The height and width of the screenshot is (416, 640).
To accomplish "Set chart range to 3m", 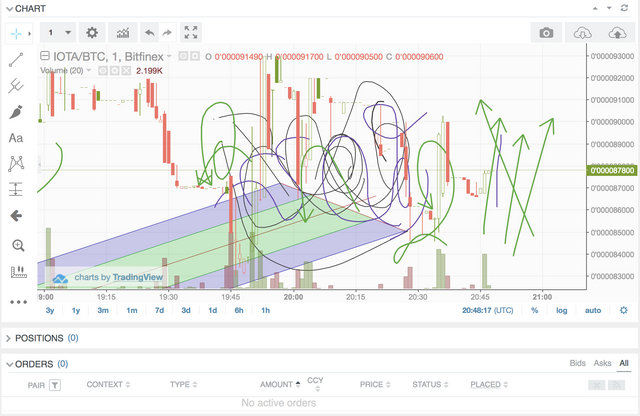I will (103, 310).
